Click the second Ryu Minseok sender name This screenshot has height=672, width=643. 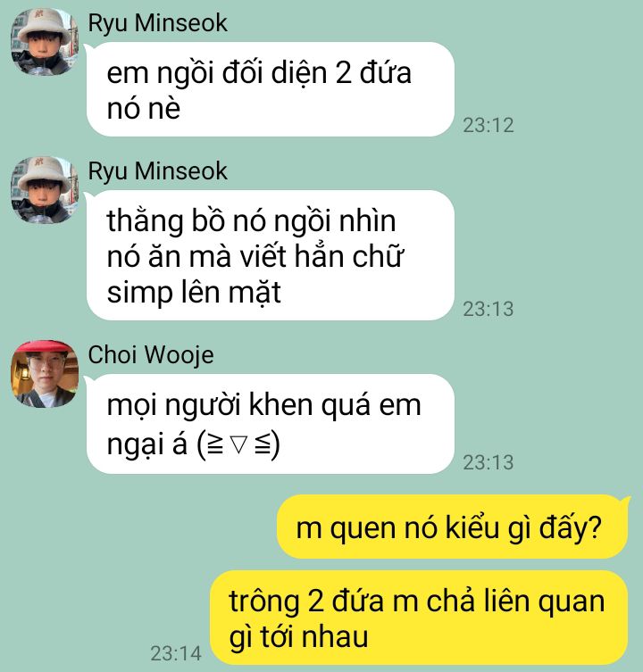tap(157, 170)
